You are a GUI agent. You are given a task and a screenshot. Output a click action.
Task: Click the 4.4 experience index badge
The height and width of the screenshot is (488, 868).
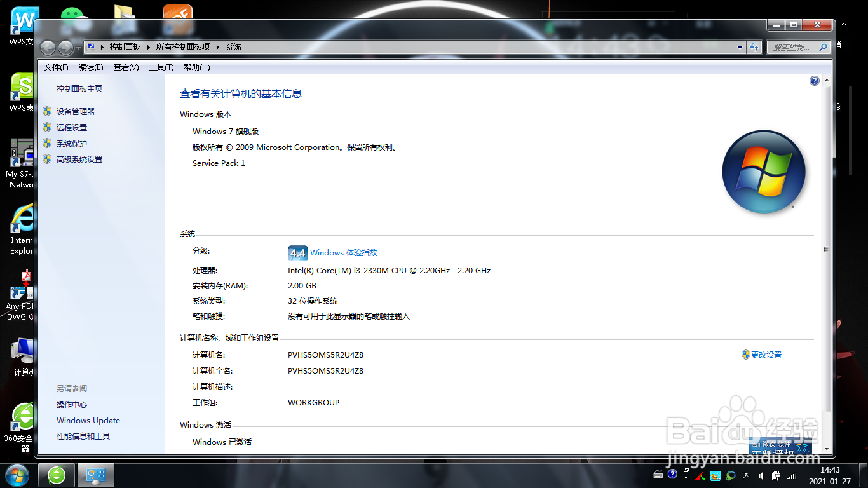point(297,253)
